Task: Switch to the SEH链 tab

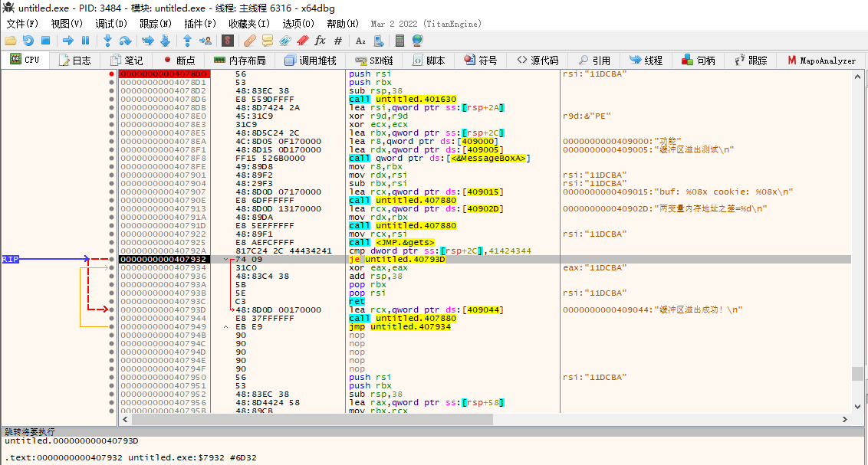Action: [x=374, y=61]
